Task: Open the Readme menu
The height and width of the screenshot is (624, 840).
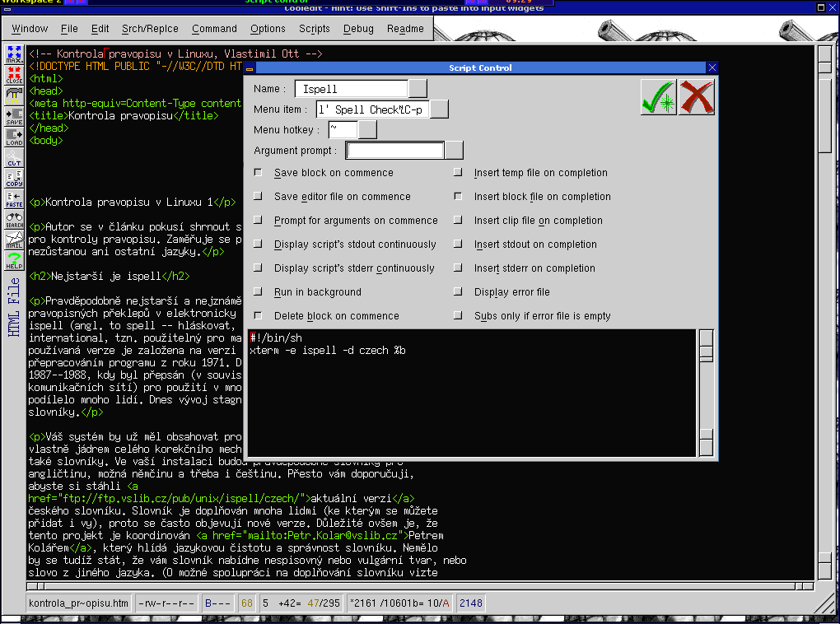Action: click(x=405, y=28)
